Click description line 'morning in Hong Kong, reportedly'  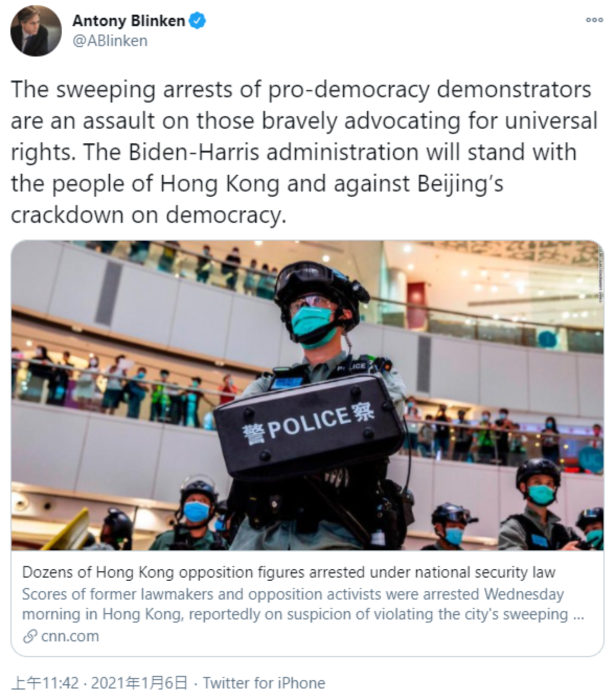coord(303,615)
